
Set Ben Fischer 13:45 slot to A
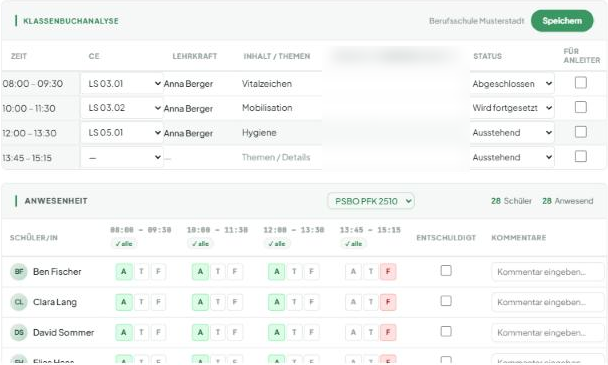tap(353, 272)
